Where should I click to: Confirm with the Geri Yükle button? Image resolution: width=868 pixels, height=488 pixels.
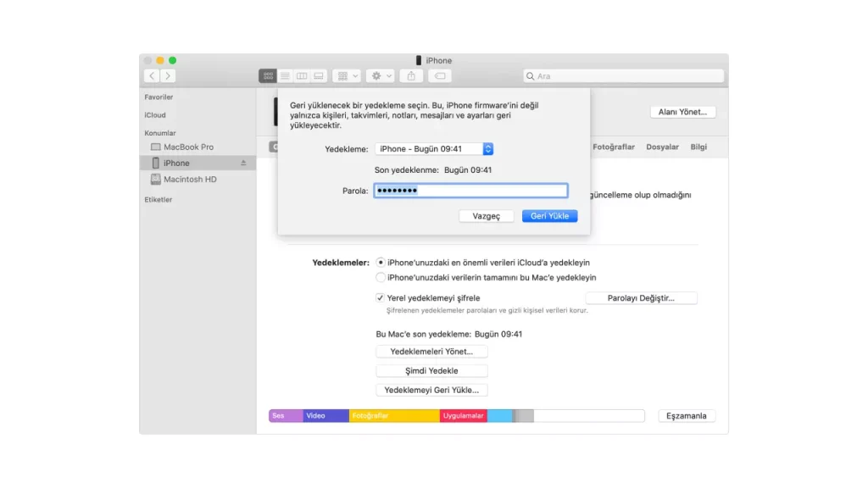pyautogui.click(x=549, y=216)
